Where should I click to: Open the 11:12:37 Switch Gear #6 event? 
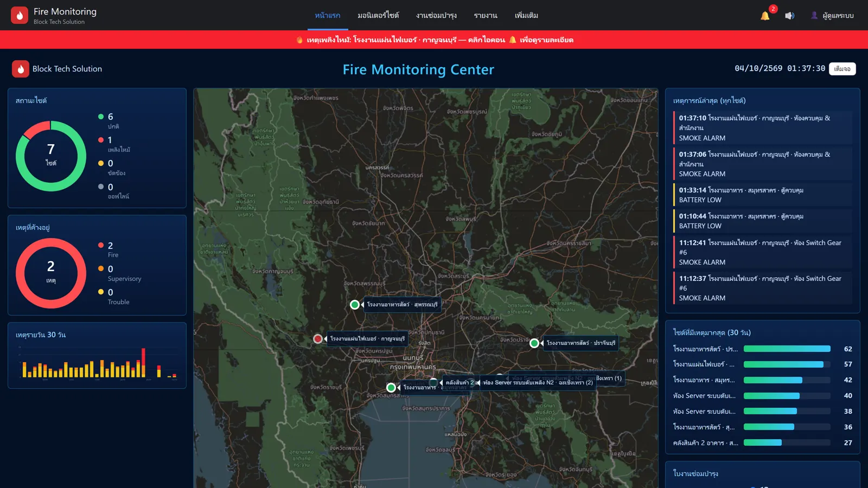click(x=763, y=288)
